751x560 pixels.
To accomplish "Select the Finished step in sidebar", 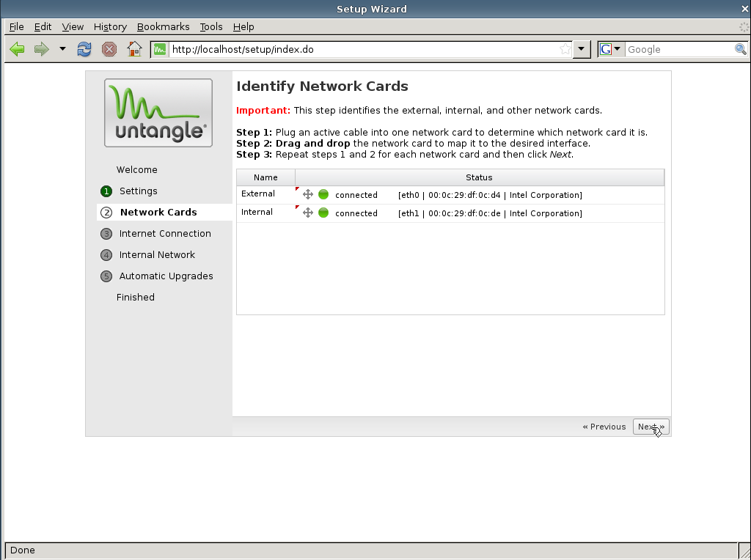I will pyautogui.click(x=136, y=298).
